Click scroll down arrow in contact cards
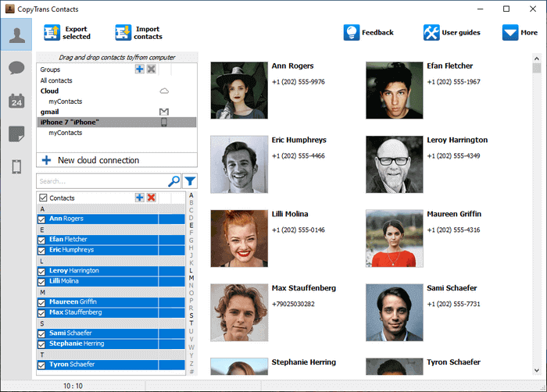The image size is (547, 392). click(537, 370)
